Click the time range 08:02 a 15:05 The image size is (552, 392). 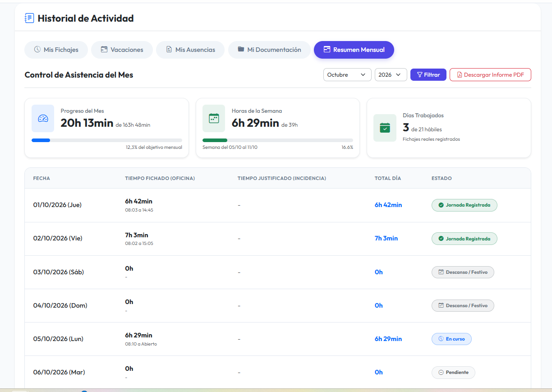tap(139, 243)
